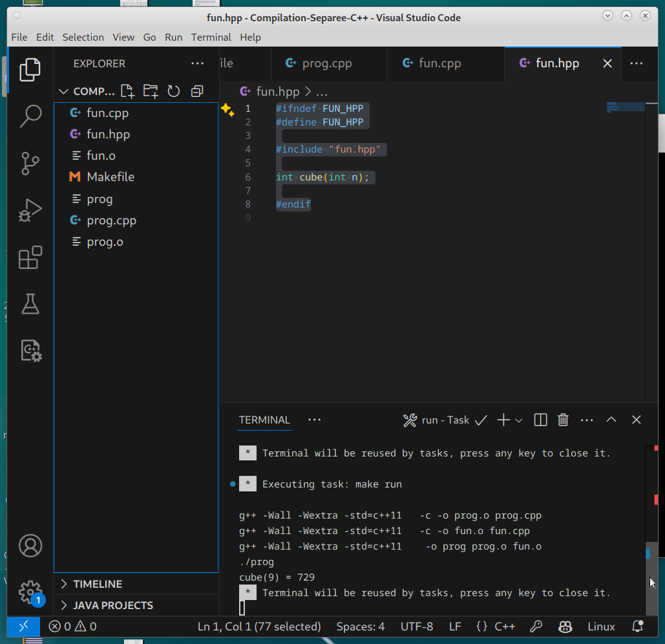This screenshot has height=644, width=665.
Task: Select the TERMINAL panel tab
Action: point(264,420)
